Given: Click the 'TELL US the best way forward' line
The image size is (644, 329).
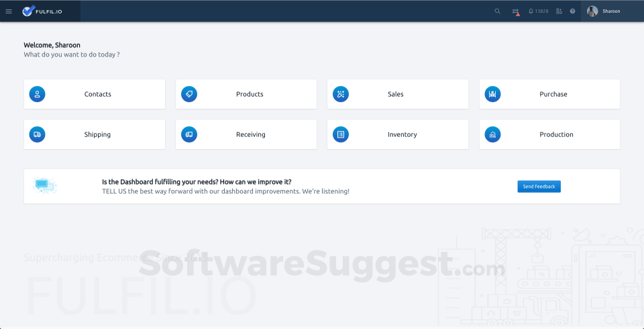Looking at the screenshot, I should pyautogui.click(x=225, y=191).
